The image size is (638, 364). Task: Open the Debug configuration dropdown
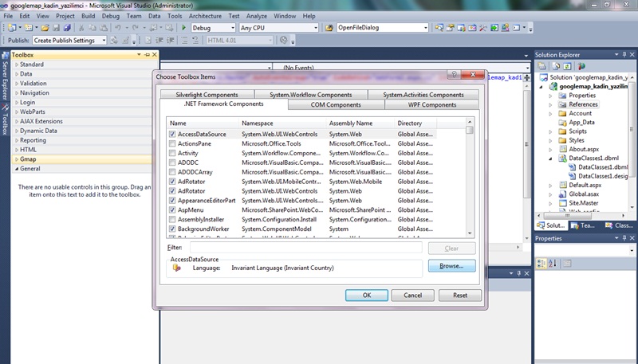pos(233,28)
